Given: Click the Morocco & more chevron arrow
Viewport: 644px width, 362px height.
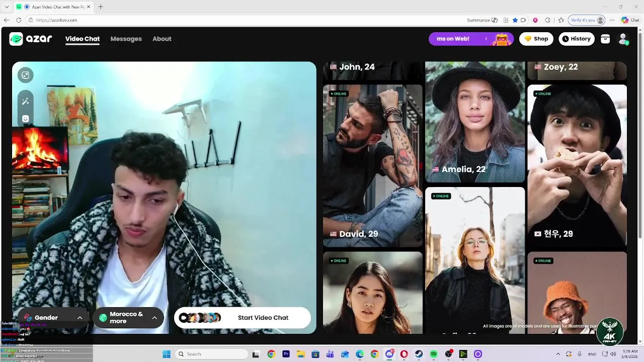Looking at the screenshot, I should pos(154,318).
